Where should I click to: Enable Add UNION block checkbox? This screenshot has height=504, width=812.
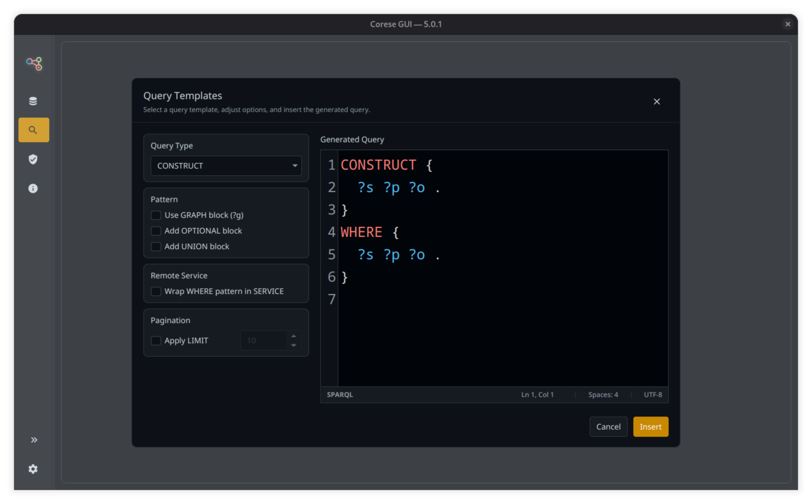click(156, 247)
